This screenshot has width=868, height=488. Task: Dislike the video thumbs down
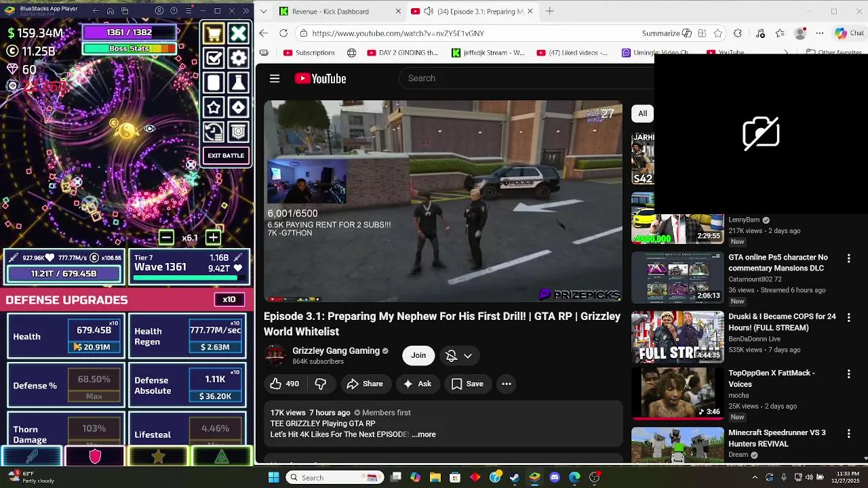320,384
